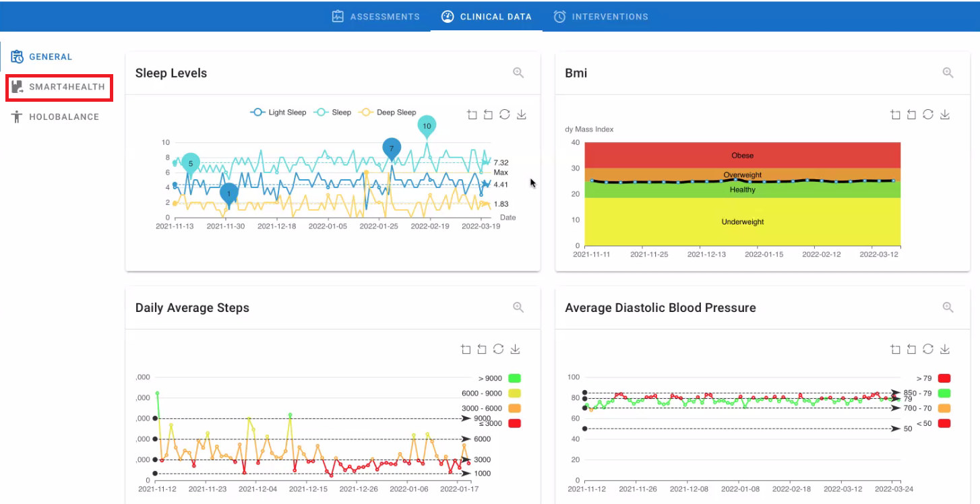This screenshot has width=980, height=504.
Task: Download the Sleep Levels chart as image
Action: point(521,115)
